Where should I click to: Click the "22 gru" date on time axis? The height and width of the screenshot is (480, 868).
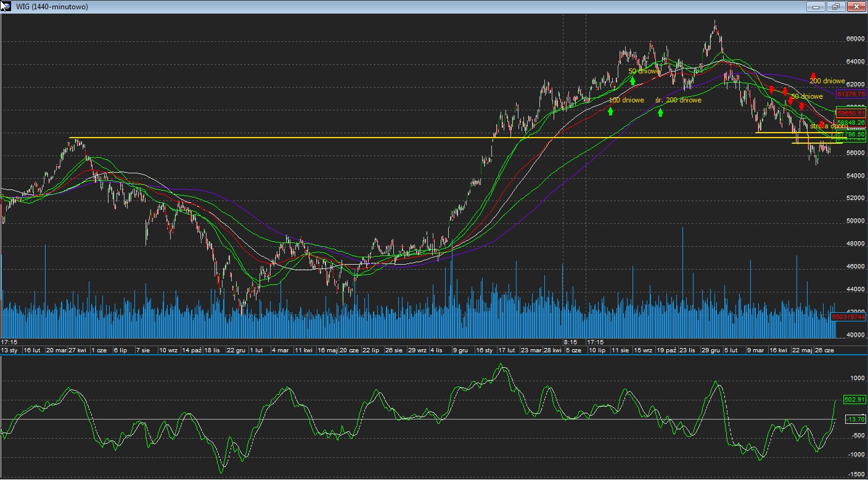coord(237,350)
